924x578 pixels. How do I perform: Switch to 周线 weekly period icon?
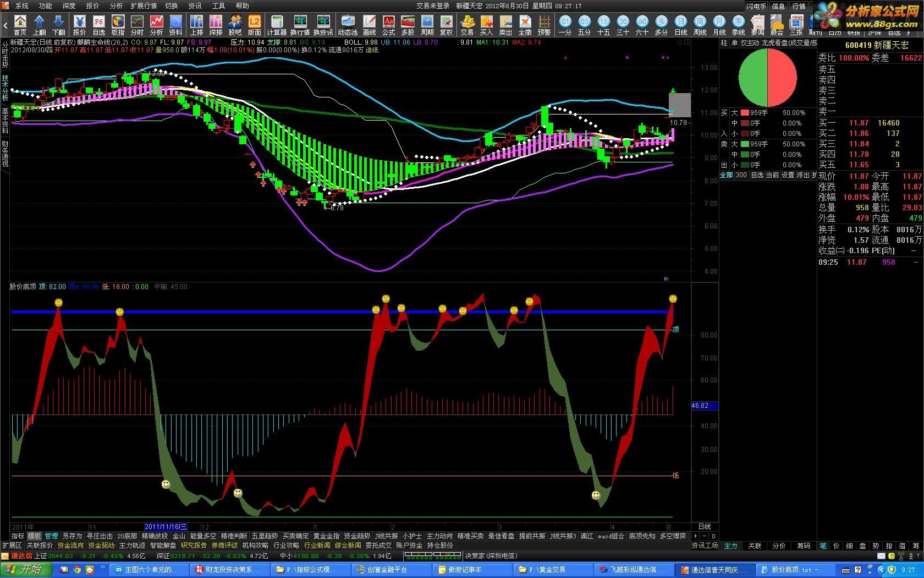click(700, 25)
